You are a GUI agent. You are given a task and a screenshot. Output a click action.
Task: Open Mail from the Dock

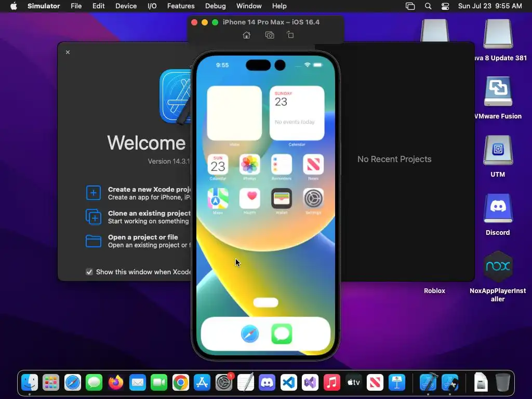point(137,383)
